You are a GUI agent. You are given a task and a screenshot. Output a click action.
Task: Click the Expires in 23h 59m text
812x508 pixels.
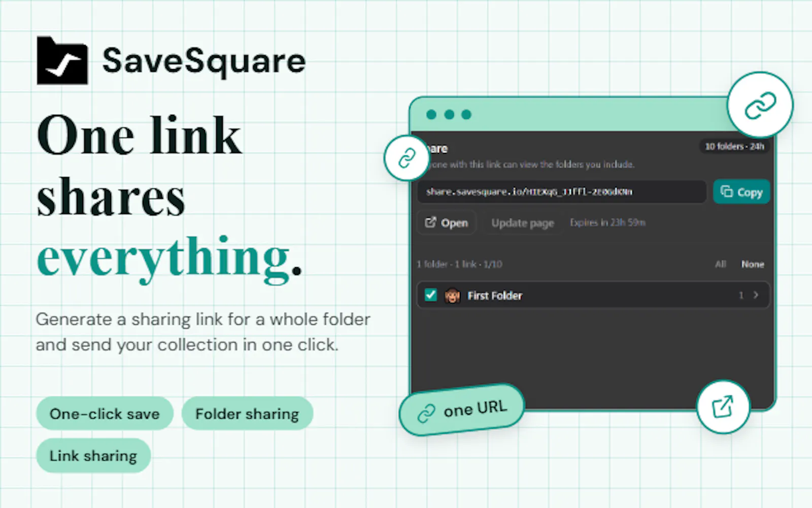pyautogui.click(x=607, y=223)
